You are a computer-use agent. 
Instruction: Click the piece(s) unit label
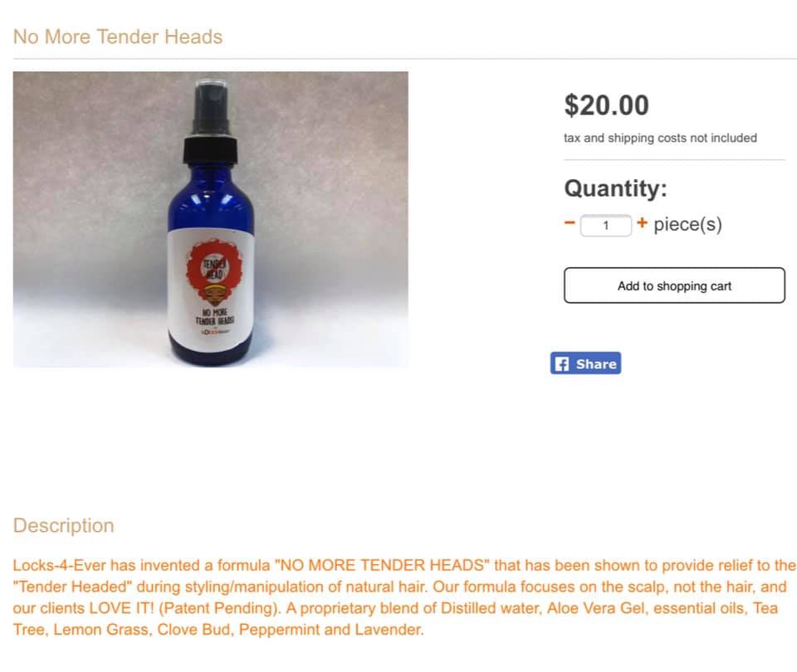point(687,224)
